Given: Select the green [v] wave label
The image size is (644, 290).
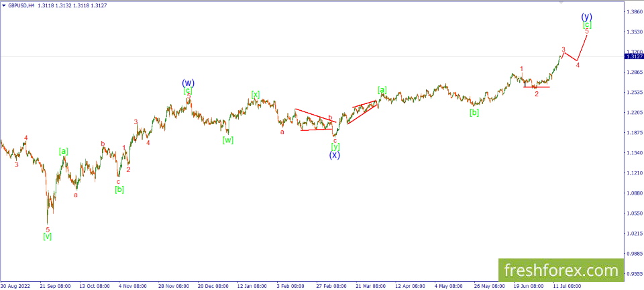Looking at the screenshot, I should click(48, 236).
